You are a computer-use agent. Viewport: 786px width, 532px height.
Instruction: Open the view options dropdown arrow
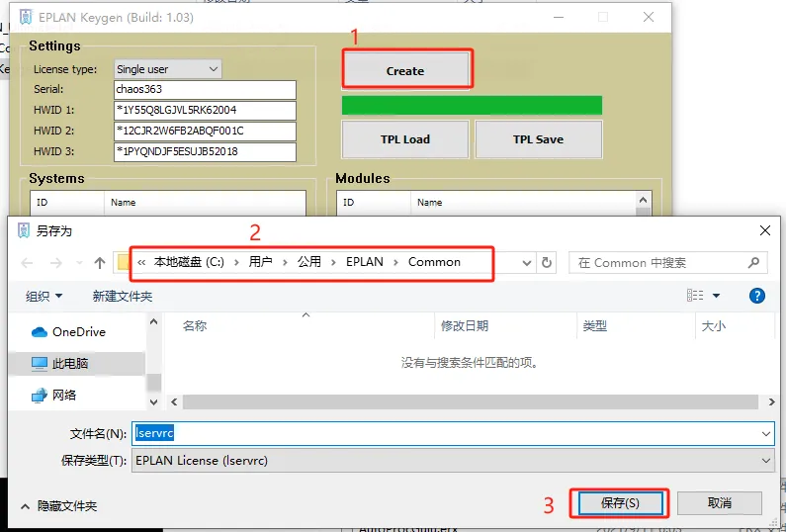point(717,296)
